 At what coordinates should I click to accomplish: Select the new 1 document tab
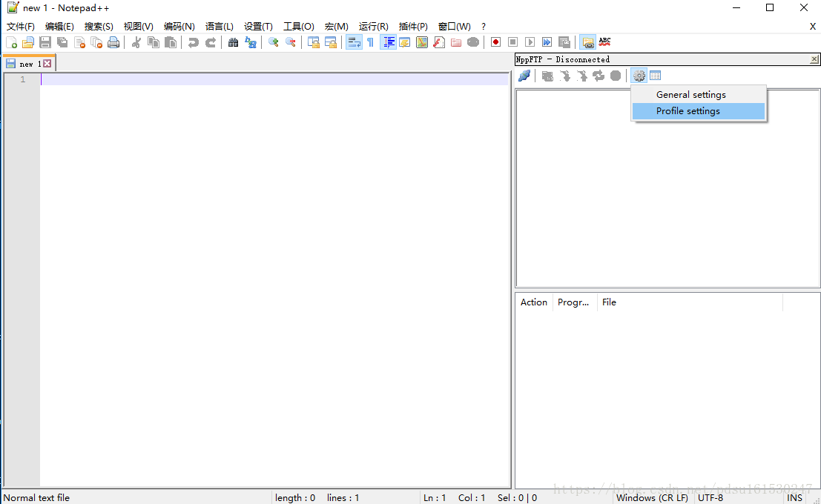29,64
